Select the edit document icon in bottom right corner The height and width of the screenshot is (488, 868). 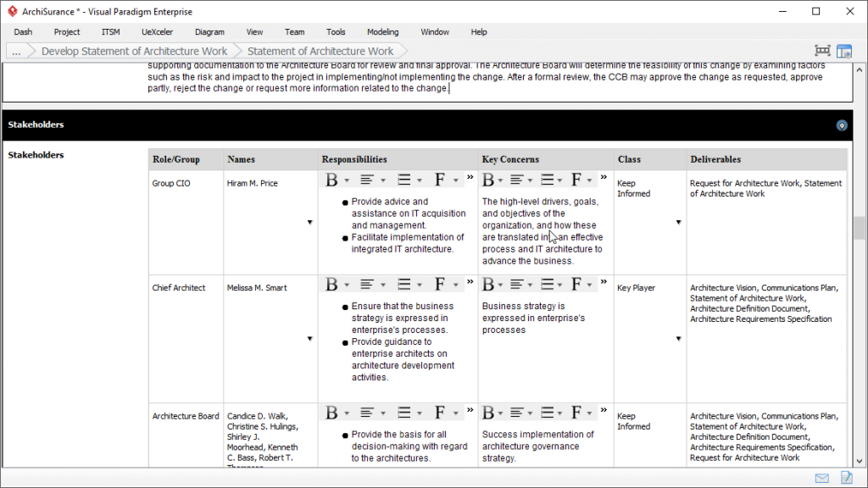pos(845,477)
